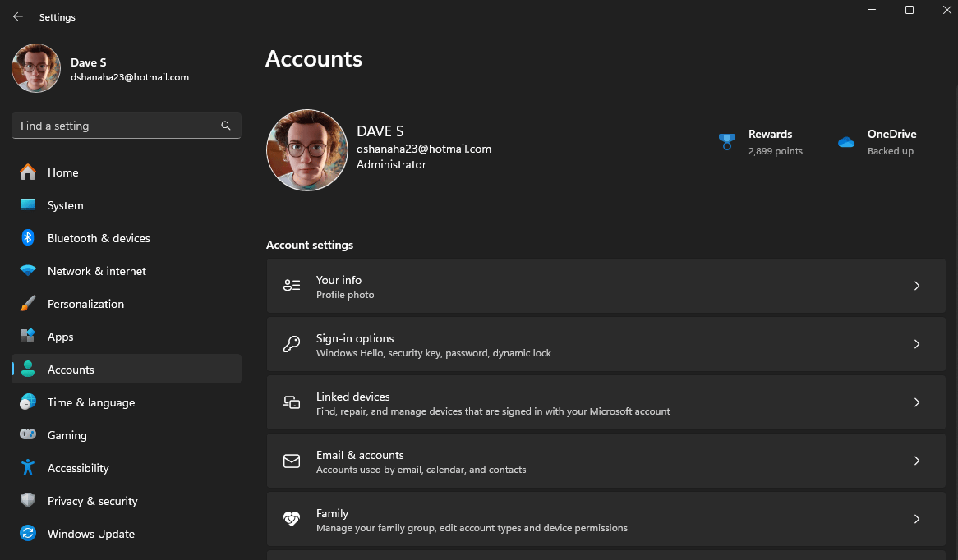This screenshot has width=958, height=560.
Task: Click the Accessibility person icon
Action: pyautogui.click(x=28, y=468)
